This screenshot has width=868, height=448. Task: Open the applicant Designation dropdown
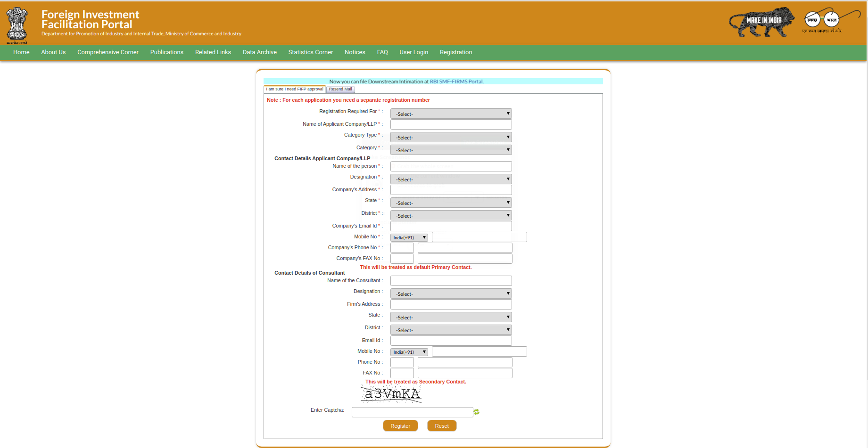click(450, 179)
